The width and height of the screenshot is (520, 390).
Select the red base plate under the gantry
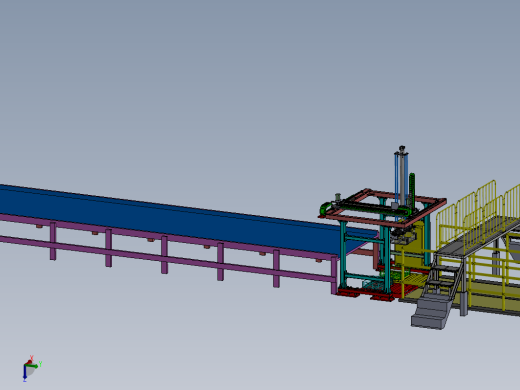pyautogui.click(x=367, y=293)
